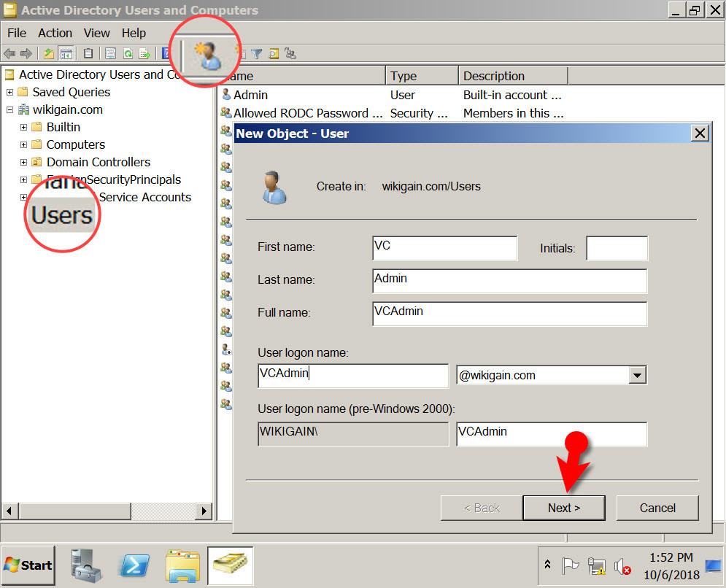Select Domain Controllers in the tree
Screen dimensions: 726x588
tap(99, 162)
